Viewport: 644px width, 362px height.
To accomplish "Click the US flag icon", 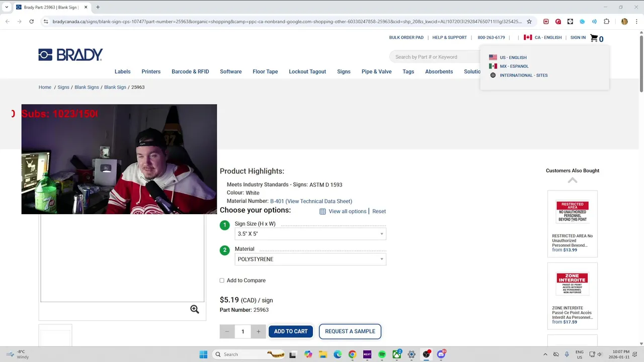I will [x=493, y=57].
